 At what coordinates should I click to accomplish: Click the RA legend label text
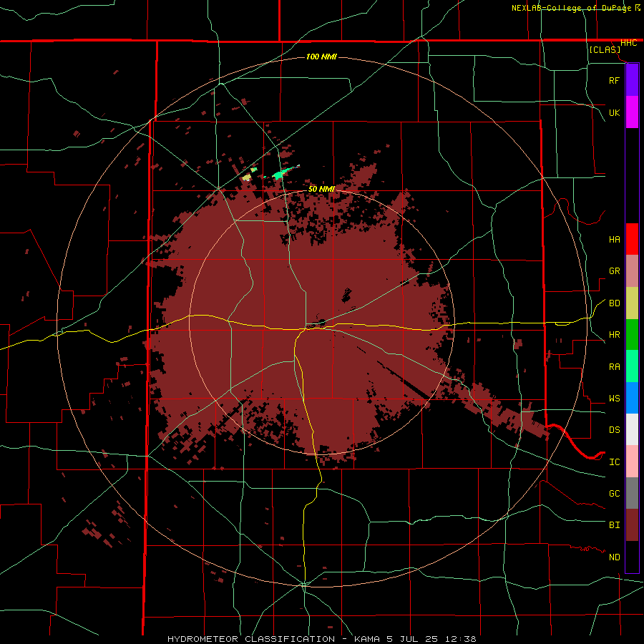coord(614,367)
